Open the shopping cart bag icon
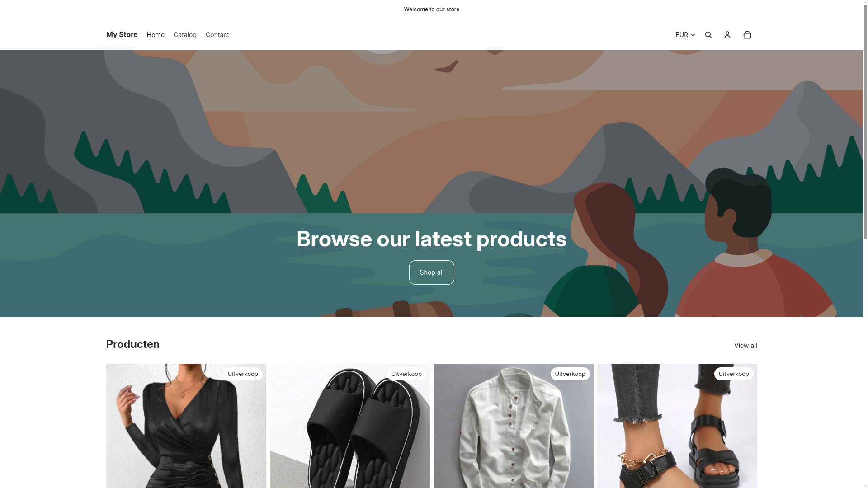This screenshot has height=488, width=868. click(x=747, y=35)
